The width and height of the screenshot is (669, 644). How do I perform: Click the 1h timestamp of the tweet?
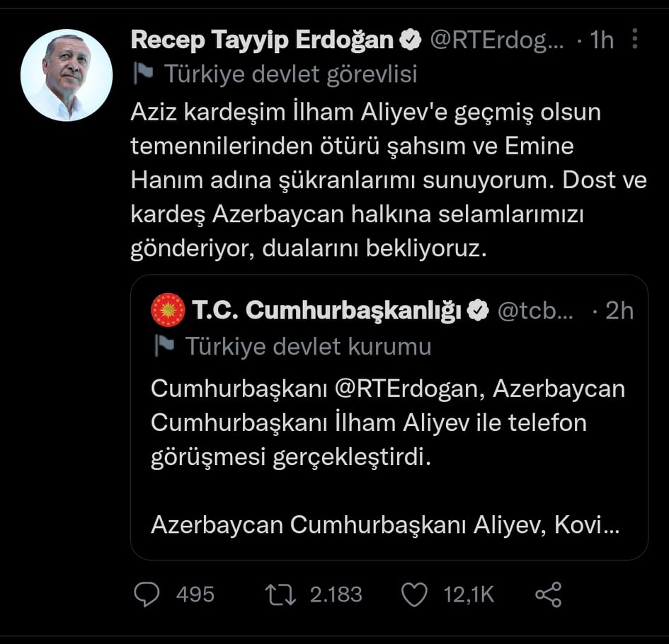[x=601, y=40]
